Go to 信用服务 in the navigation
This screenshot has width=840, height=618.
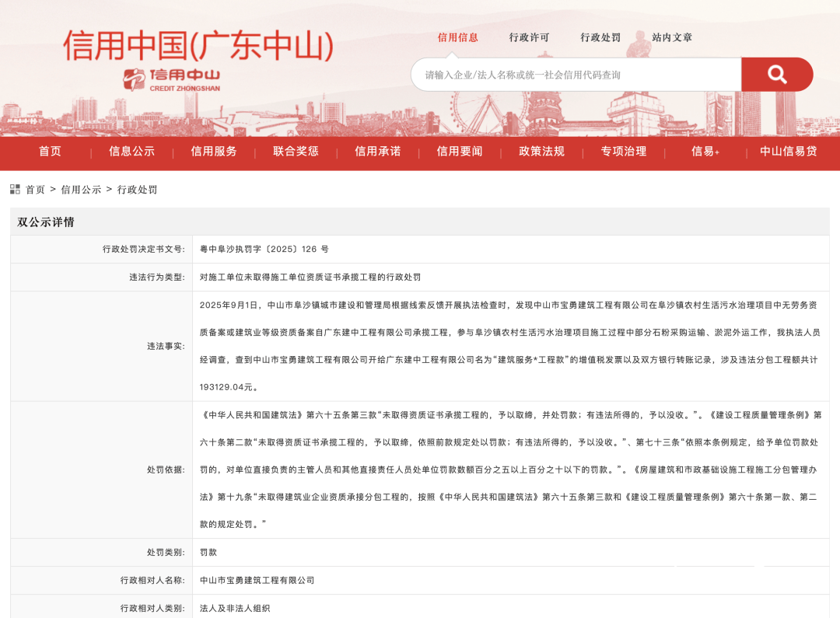pos(214,152)
